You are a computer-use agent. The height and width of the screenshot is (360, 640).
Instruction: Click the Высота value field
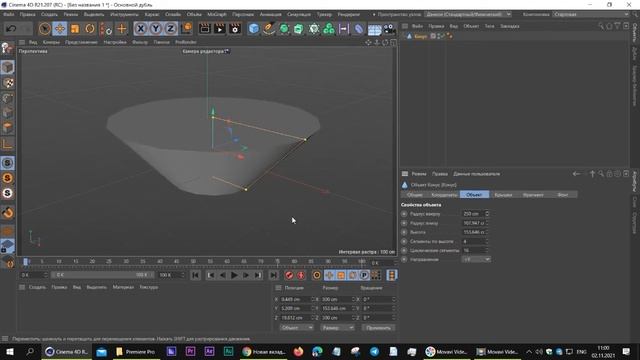[x=473, y=232]
